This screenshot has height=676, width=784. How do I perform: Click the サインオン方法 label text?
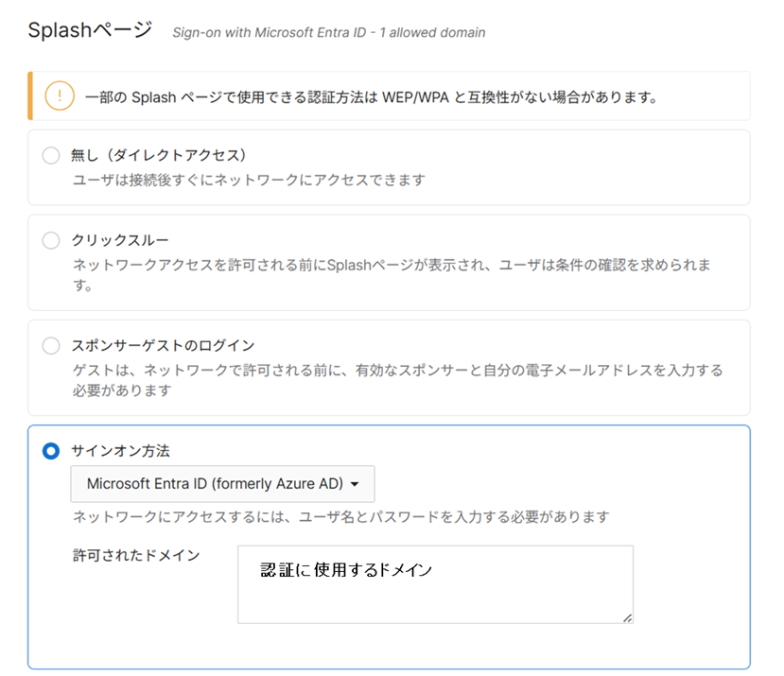[x=120, y=451]
